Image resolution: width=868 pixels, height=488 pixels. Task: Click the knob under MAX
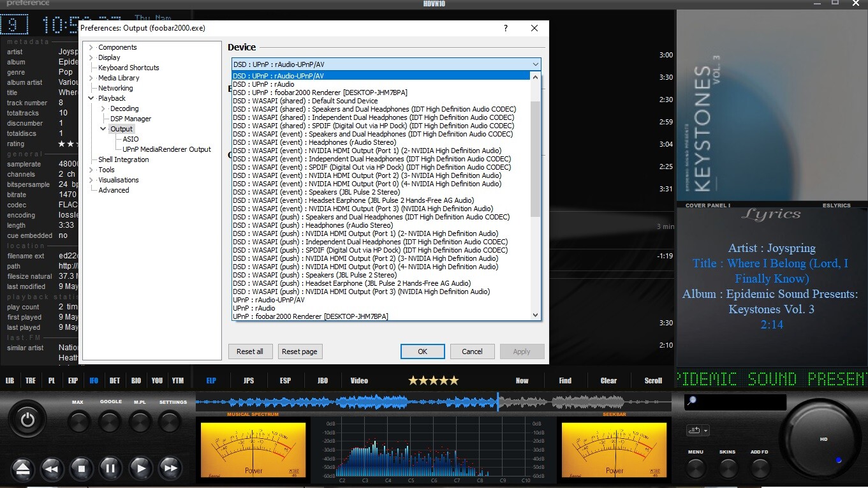(x=78, y=421)
